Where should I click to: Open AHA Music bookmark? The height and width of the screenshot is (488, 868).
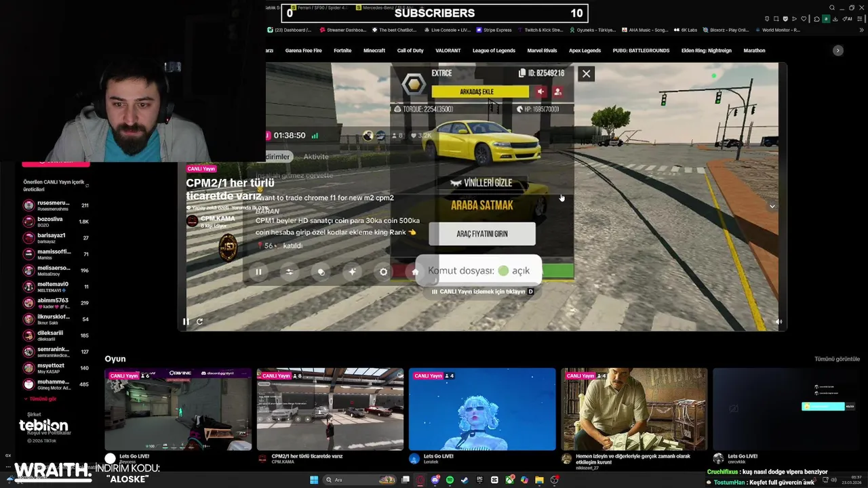point(645,30)
